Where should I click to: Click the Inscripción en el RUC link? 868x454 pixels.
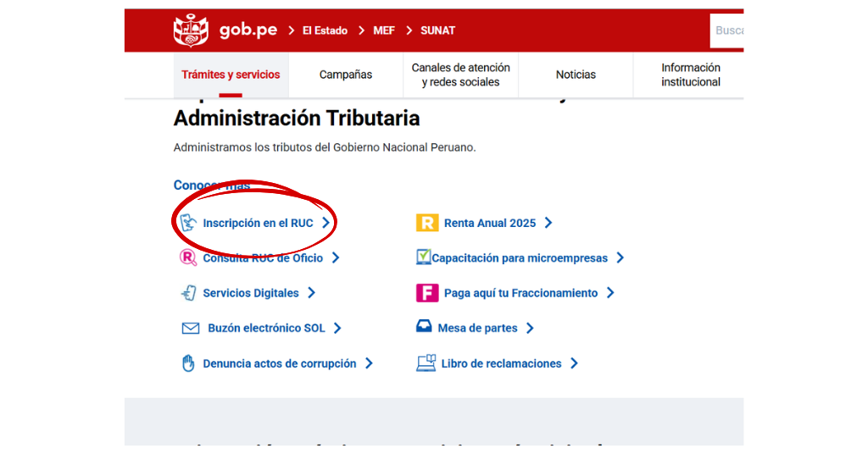[x=258, y=223]
